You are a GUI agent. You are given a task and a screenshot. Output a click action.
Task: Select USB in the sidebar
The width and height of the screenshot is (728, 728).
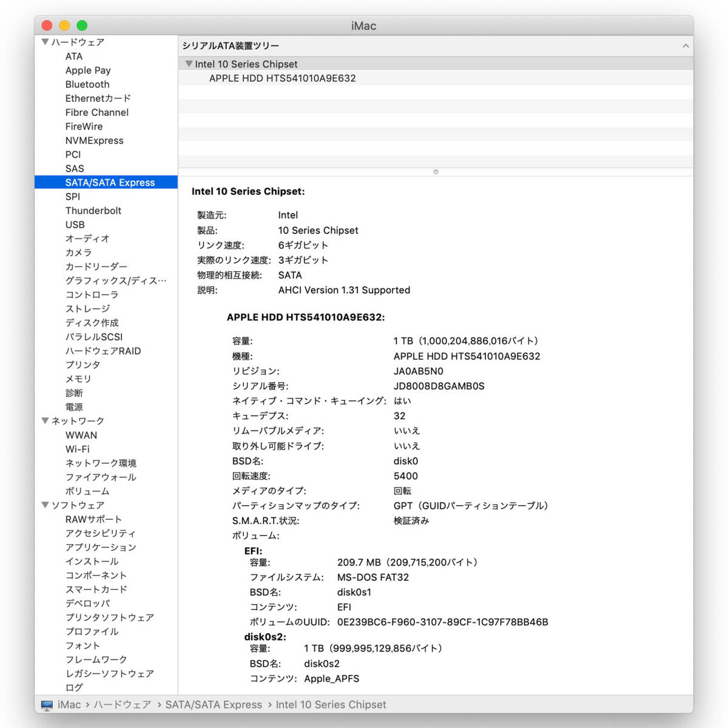[75, 224]
